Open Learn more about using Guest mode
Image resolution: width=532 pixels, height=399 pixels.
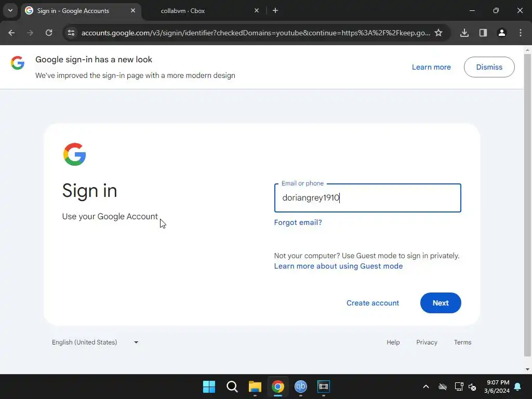coord(338,266)
